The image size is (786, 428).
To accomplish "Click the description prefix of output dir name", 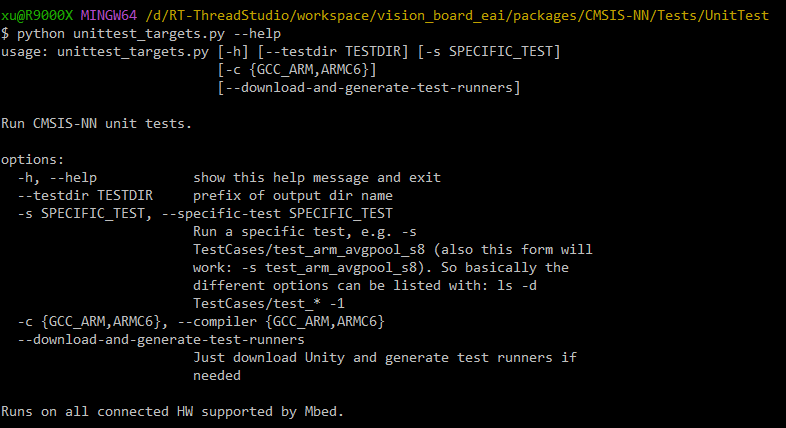I will tap(293, 196).
